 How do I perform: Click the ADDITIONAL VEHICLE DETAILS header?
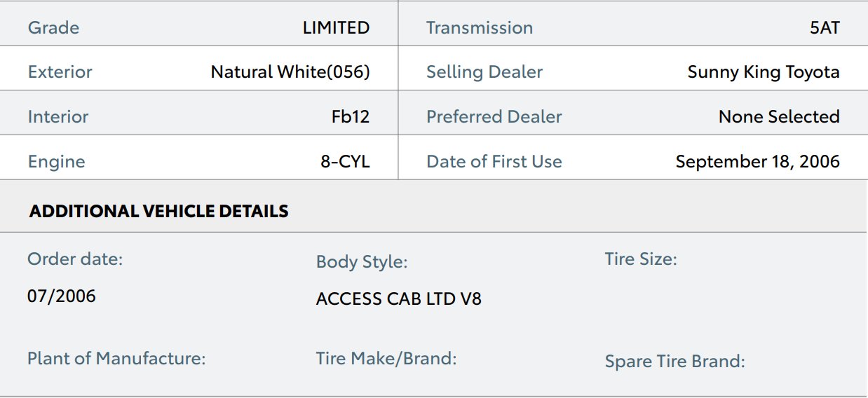(158, 211)
